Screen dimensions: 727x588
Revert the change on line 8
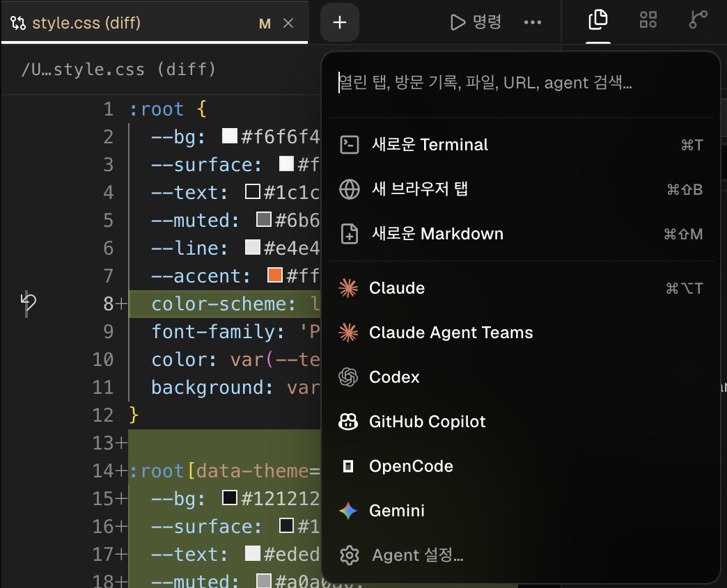(29, 303)
